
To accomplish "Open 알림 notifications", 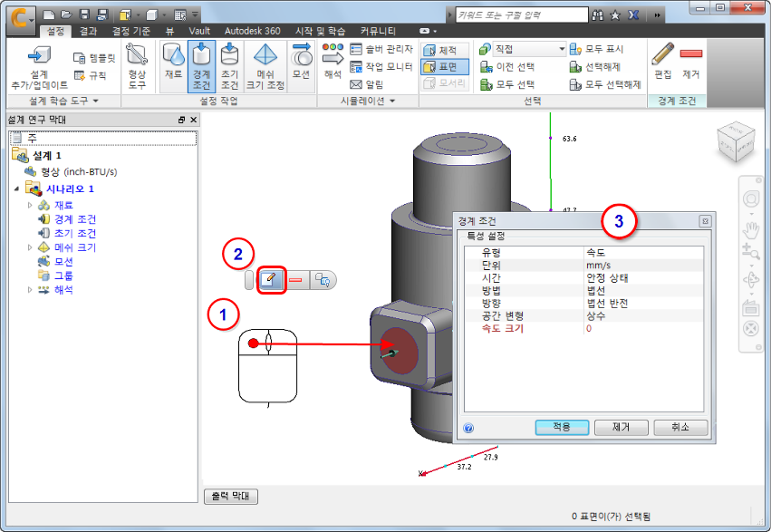I will click(x=367, y=84).
